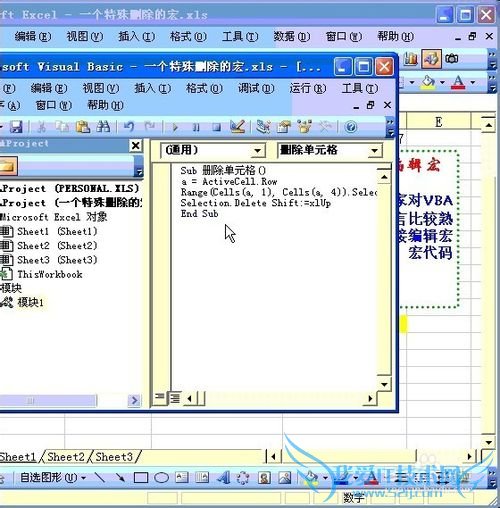Open Project Explorer icon

(x=263, y=127)
